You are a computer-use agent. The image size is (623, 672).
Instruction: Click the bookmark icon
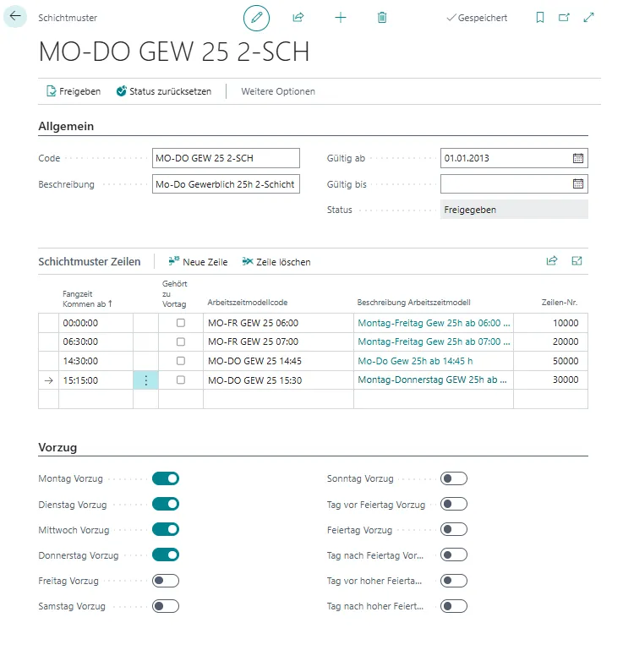pos(540,18)
